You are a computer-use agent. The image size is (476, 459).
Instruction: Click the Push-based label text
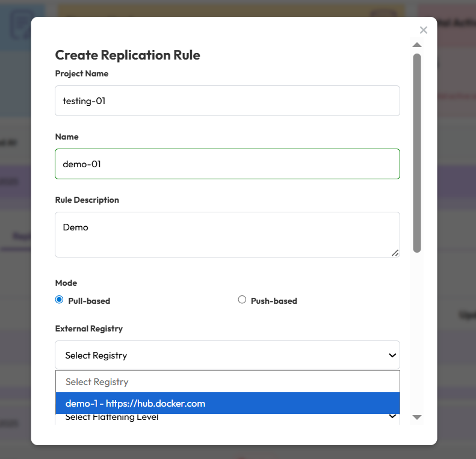coord(274,301)
